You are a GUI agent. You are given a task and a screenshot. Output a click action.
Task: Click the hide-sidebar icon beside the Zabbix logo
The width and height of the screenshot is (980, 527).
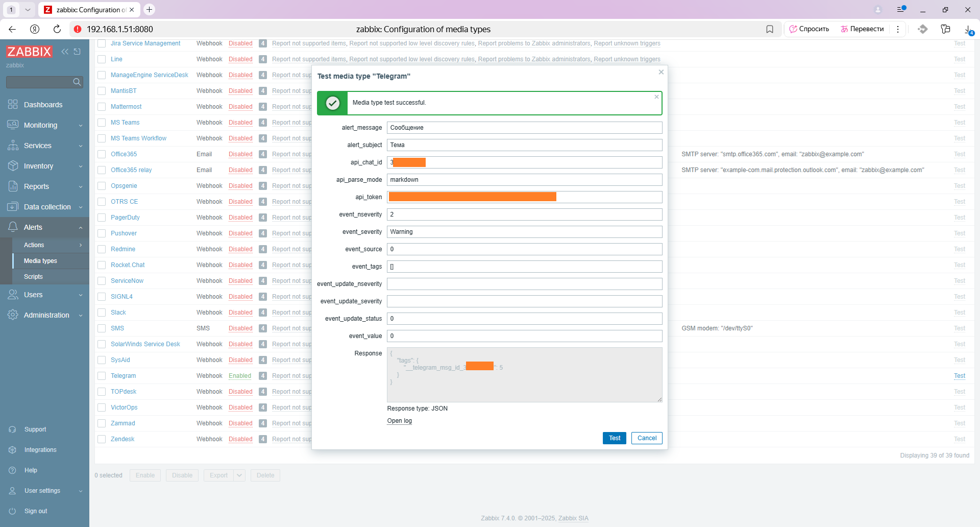tap(77, 52)
